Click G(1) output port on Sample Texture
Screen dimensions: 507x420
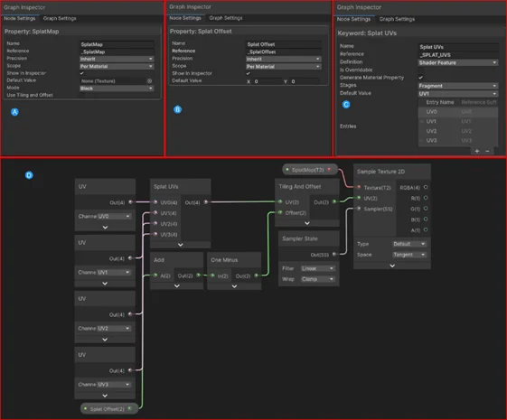pyautogui.click(x=426, y=209)
